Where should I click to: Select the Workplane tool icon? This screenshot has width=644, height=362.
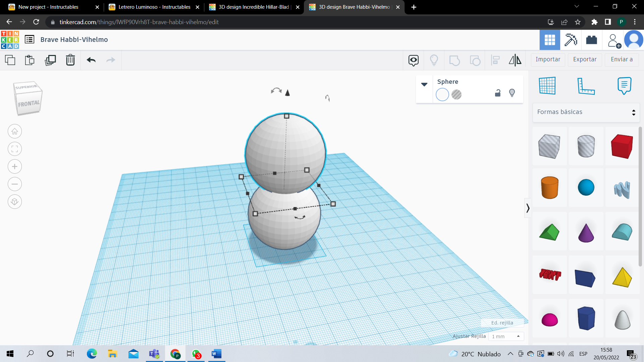547,86
